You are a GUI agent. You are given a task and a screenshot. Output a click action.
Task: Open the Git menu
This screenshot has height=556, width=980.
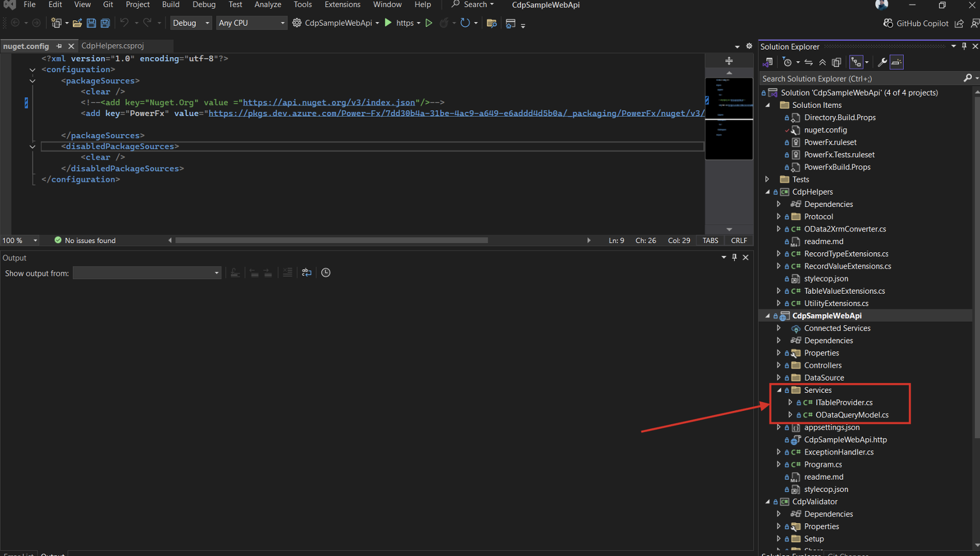[108, 5]
